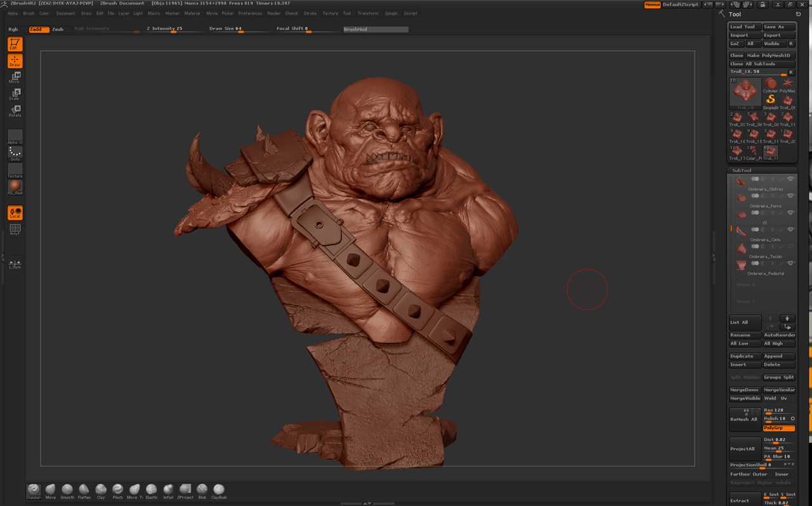Toggle L.Sym local symmetry button

15,264
